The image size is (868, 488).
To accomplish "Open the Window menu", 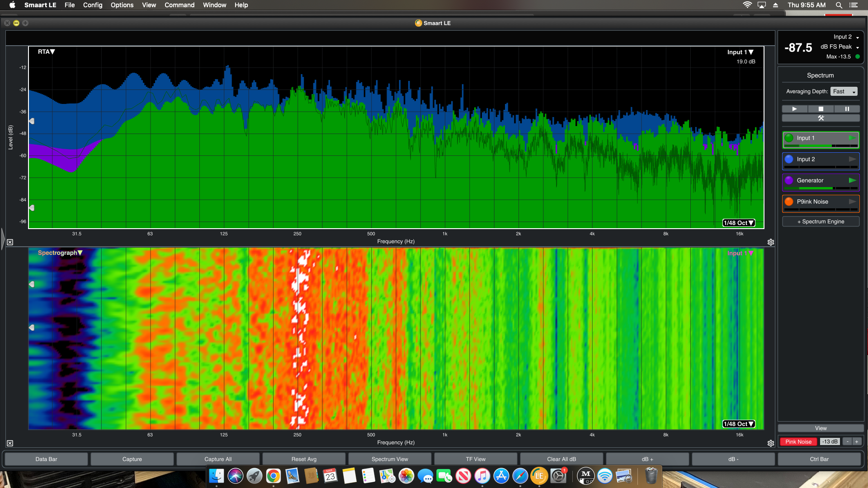I will (214, 5).
